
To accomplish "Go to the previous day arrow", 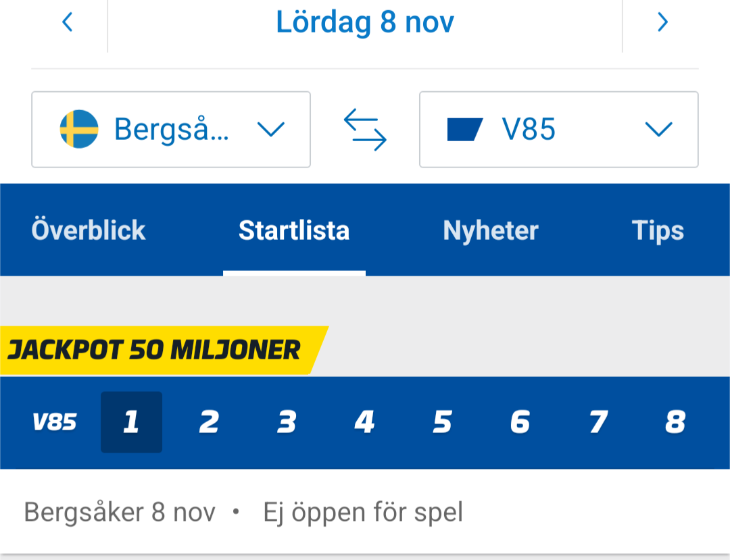I will [x=67, y=23].
